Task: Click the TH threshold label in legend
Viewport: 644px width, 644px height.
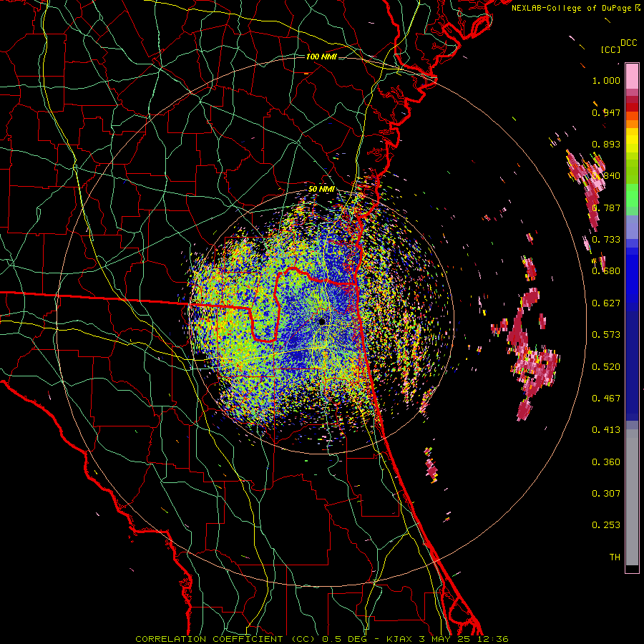Action: click(x=615, y=557)
